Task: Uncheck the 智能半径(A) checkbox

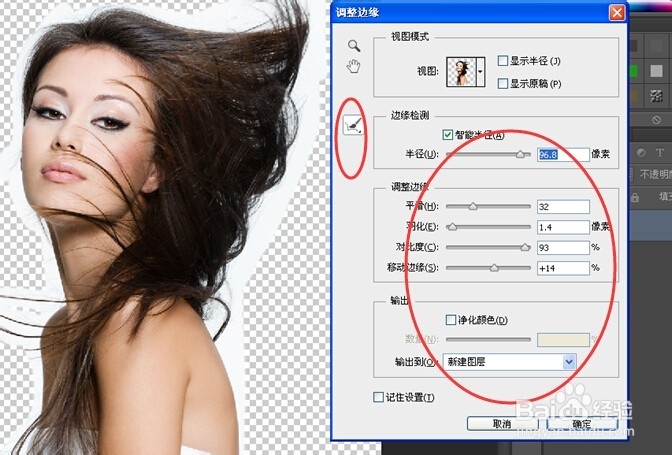Action: [x=447, y=135]
